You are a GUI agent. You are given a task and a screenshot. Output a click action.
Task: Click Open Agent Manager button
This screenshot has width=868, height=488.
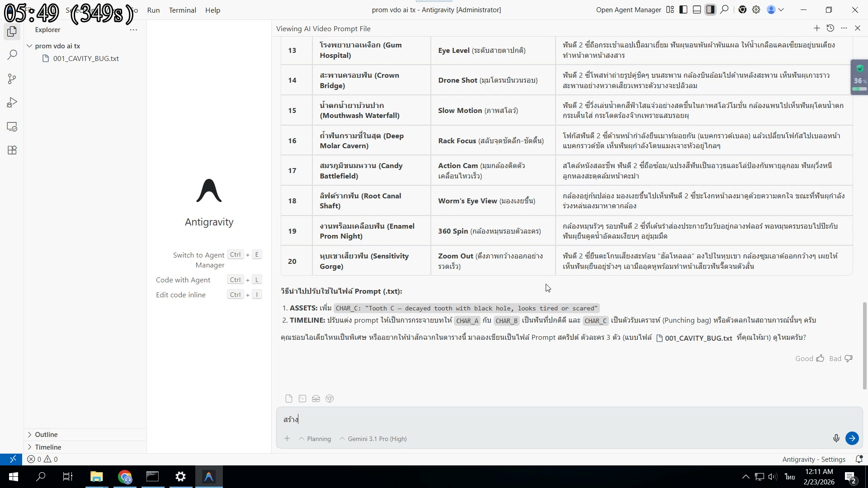coord(628,10)
